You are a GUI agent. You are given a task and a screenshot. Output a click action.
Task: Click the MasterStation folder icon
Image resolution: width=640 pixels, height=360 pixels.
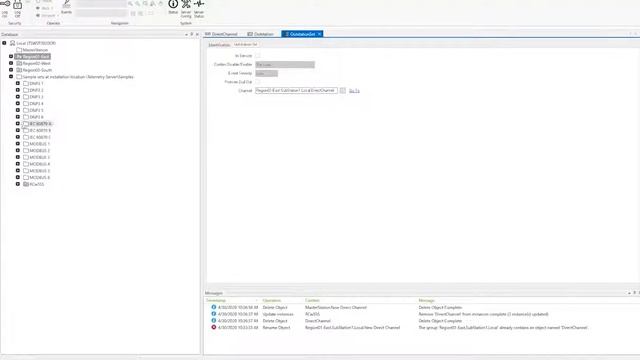(x=19, y=50)
